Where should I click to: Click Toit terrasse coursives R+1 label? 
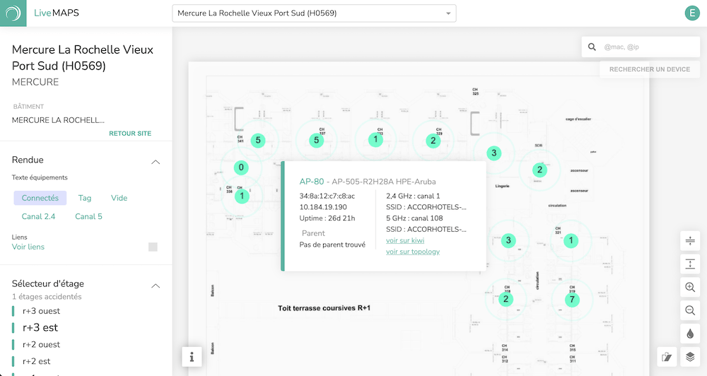[324, 308]
